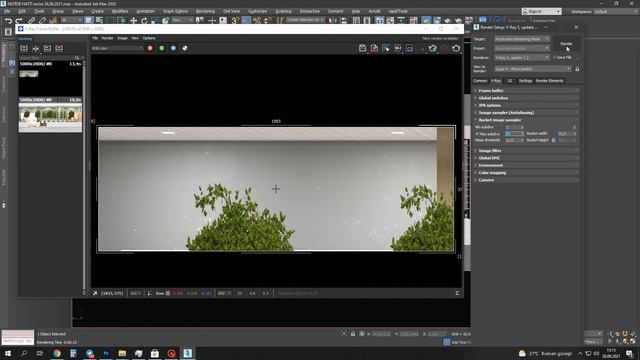Expand the Image filter rollout
The image size is (640, 360).
pyautogui.click(x=526, y=151)
